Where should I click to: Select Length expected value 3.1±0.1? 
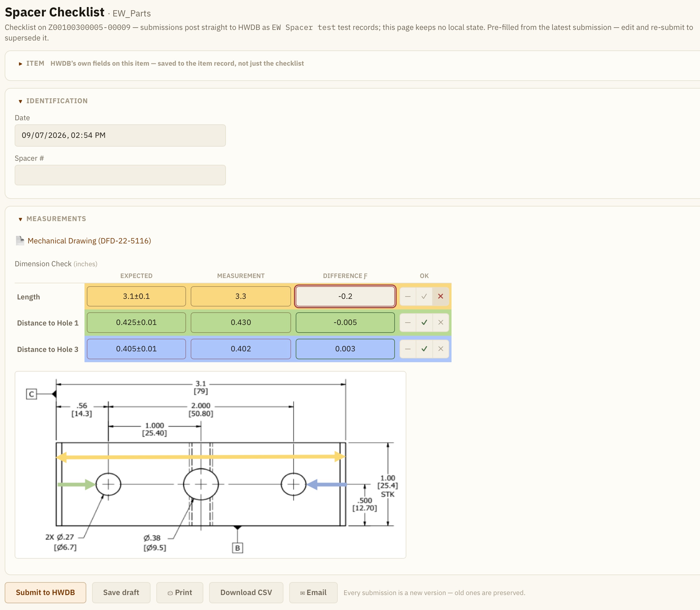pyautogui.click(x=136, y=296)
